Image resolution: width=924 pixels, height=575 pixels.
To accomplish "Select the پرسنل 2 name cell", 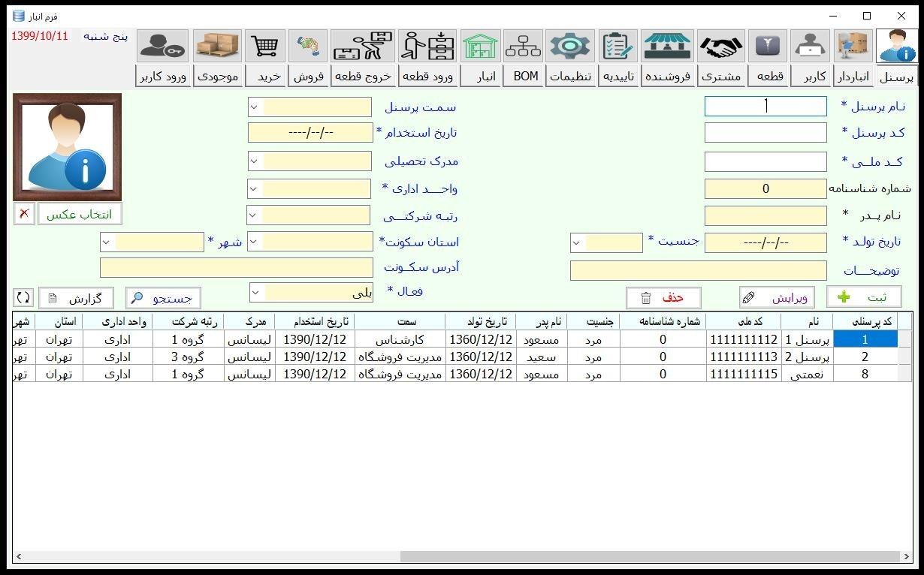I will (x=807, y=357).
